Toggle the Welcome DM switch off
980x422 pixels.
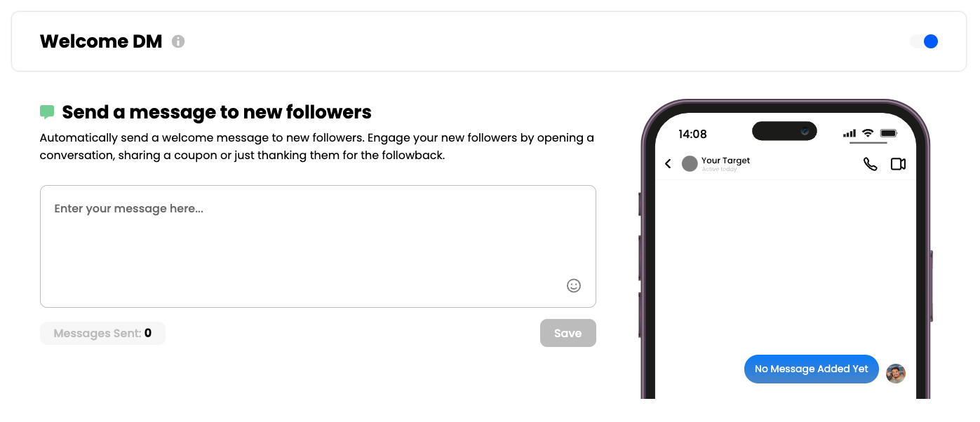pyautogui.click(x=924, y=41)
